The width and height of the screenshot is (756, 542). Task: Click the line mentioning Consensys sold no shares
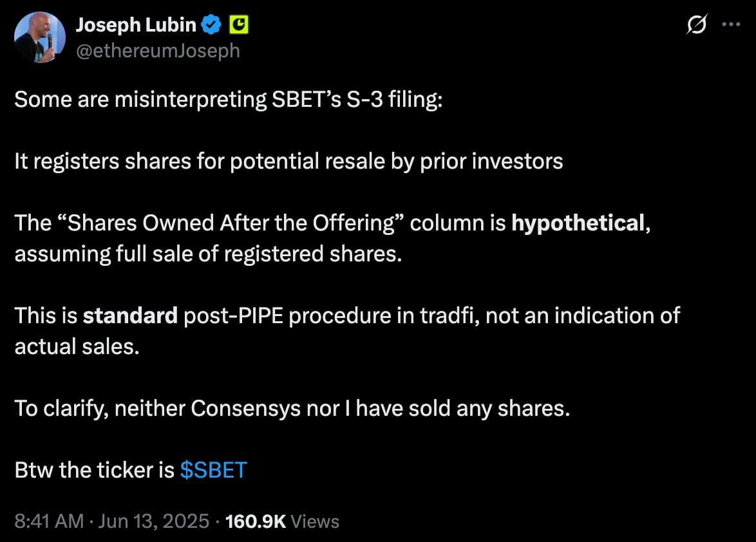click(292, 409)
